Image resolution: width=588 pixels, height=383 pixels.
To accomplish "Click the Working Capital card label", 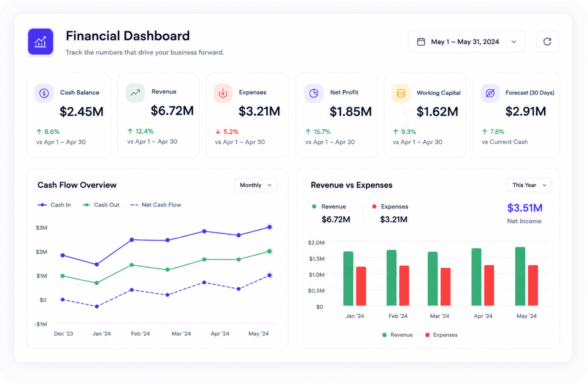I will tap(439, 93).
